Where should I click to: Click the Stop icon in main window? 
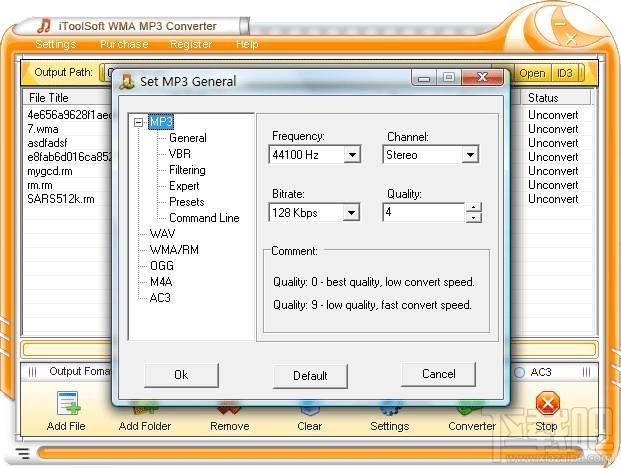[547, 403]
